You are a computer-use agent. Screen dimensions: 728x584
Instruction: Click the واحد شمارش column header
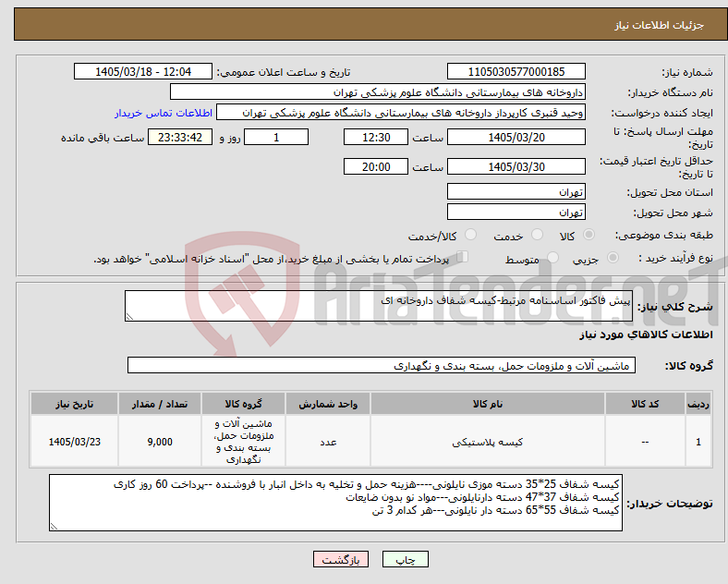coord(328,404)
